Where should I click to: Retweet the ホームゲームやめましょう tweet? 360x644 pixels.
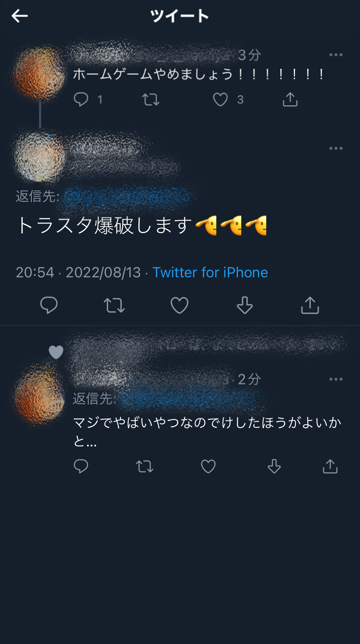pyautogui.click(x=150, y=100)
